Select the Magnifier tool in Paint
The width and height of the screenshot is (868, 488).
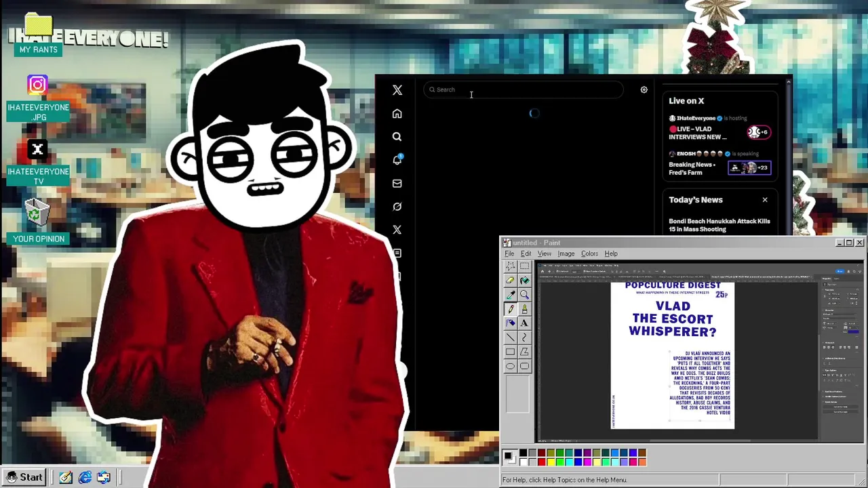click(x=524, y=295)
